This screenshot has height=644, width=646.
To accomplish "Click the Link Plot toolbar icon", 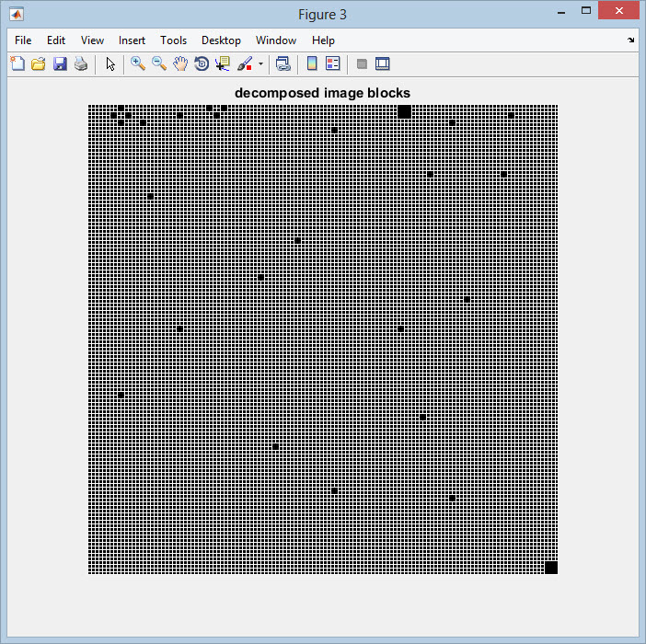I will 283,63.
